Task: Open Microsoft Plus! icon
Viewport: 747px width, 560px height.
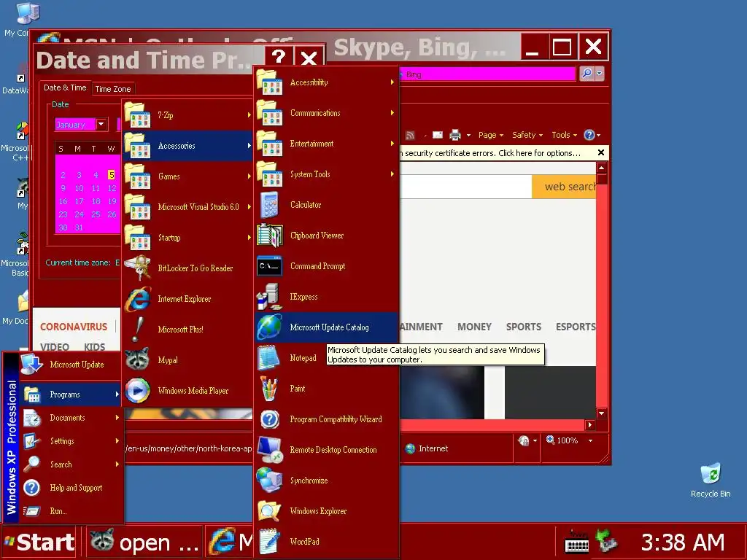Action: click(138, 330)
